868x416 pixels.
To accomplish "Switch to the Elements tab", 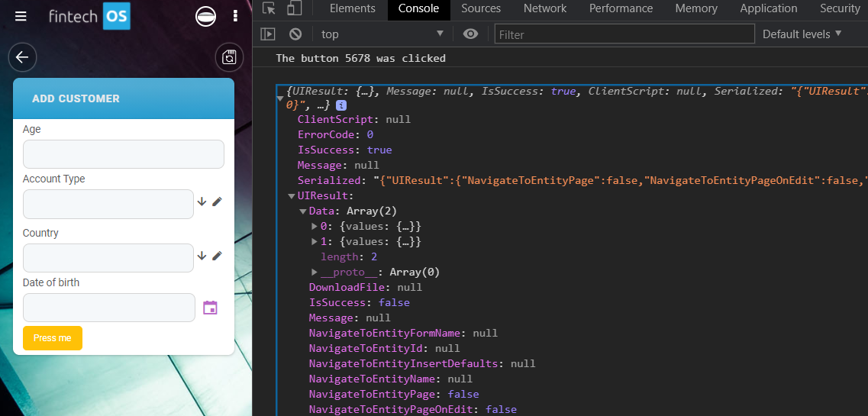I will click(x=352, y=8).
